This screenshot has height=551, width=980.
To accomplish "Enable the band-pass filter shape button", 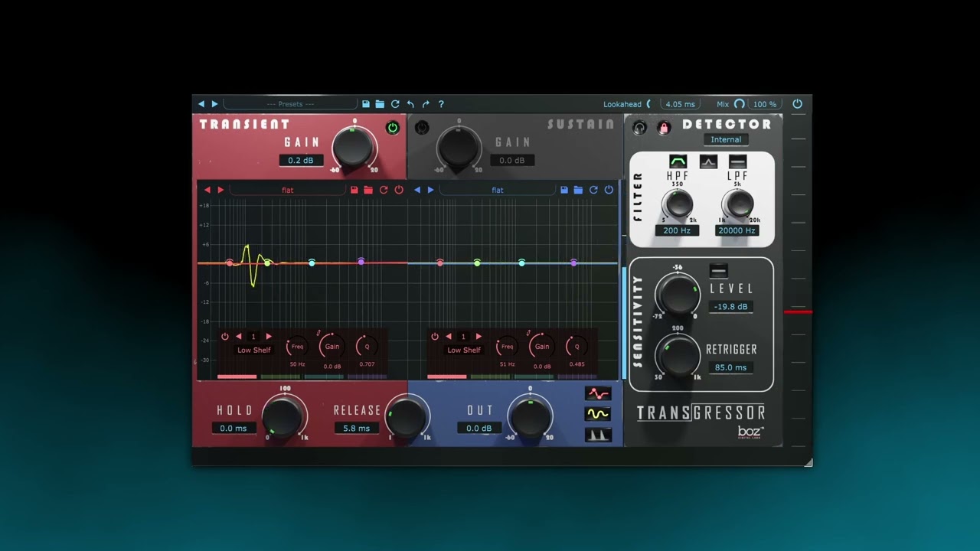I will [x=708, y=161].
